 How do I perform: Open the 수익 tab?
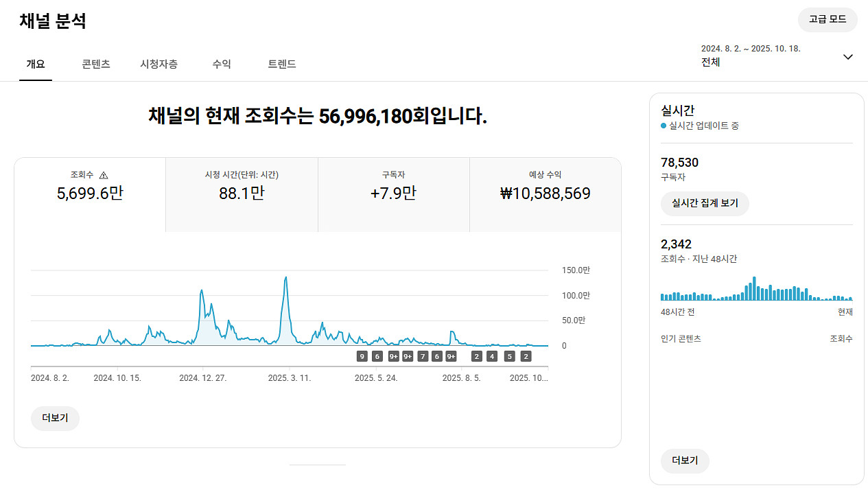pos(222,64)
